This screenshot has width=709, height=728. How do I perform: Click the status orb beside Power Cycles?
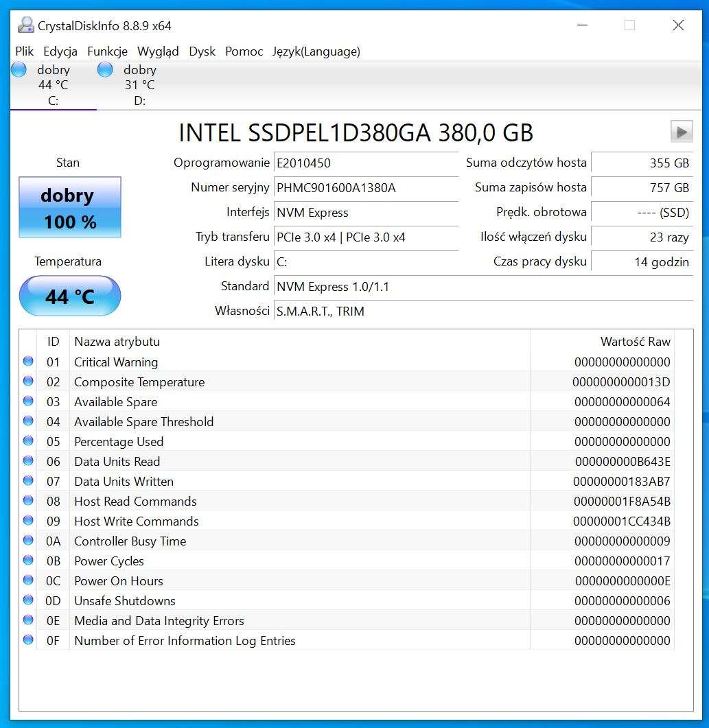[x=28, y=561]
